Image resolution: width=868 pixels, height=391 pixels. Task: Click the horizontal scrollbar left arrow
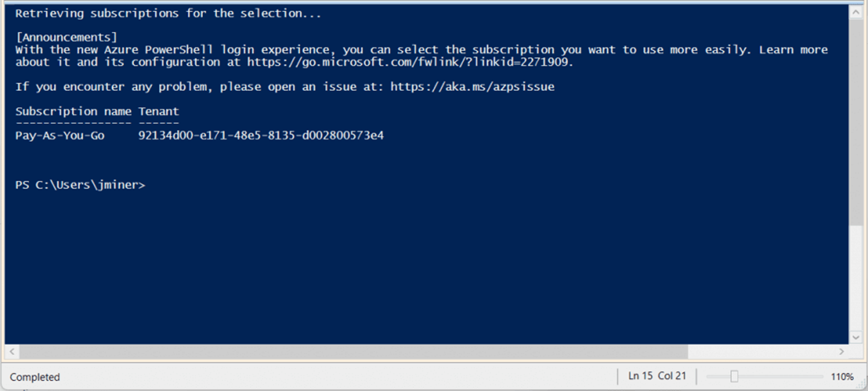coord(11,351)
